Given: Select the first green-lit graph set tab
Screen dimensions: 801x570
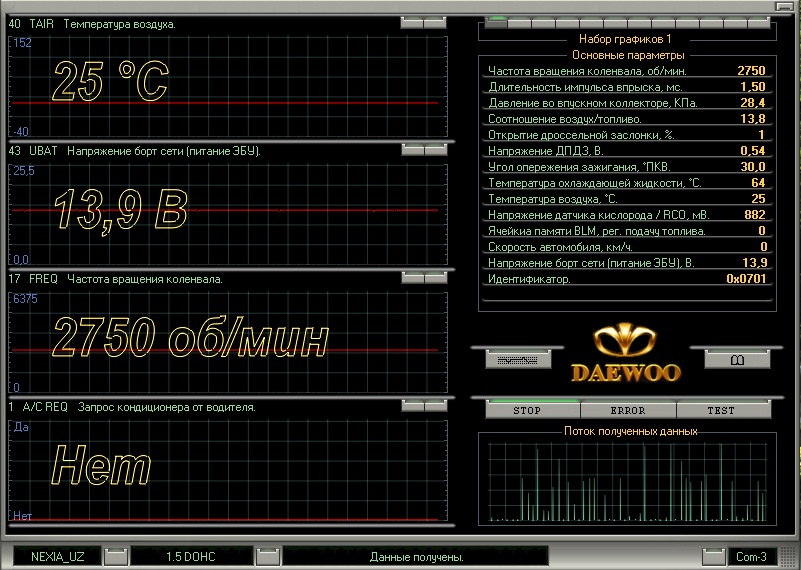Looking at the screenshot, I should point(496,21).
